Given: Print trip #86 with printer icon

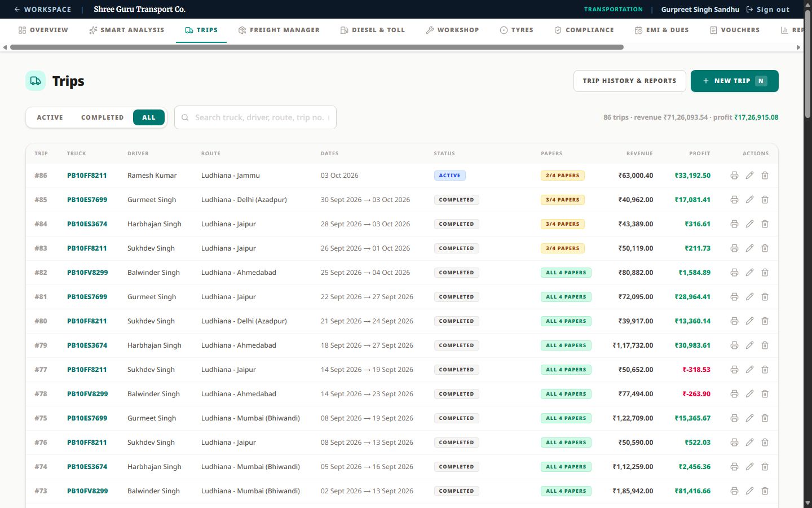Looking at the screenshot, I should pyautogui.click(x=734, y=176).
